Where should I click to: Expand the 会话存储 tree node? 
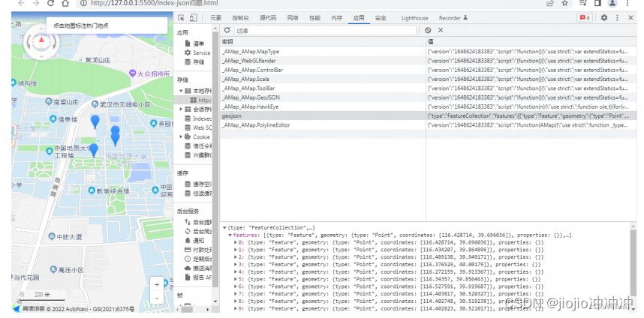point(181,109)
